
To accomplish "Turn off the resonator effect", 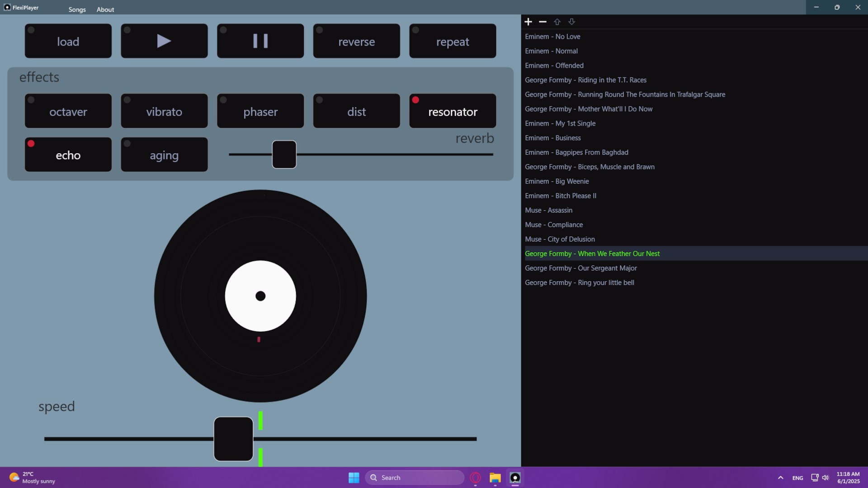I will pyautogui.click(x=453, y=111).
